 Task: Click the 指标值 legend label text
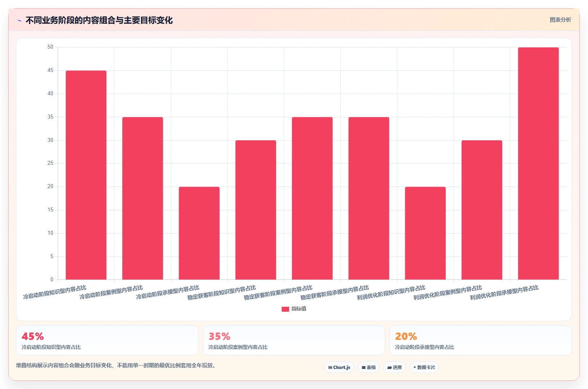(299, 309)
